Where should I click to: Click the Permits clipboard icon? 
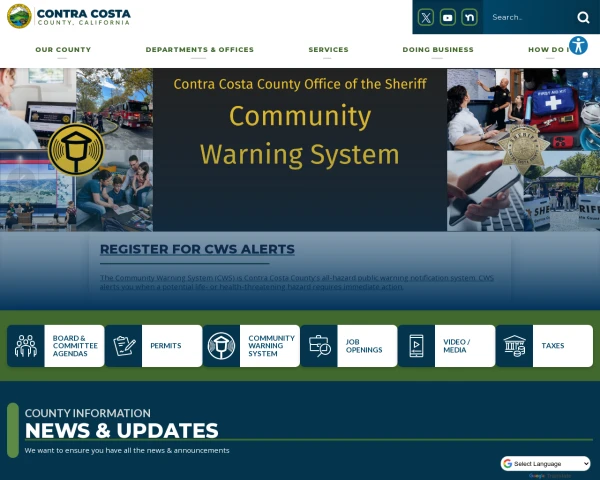coord(124,346)
